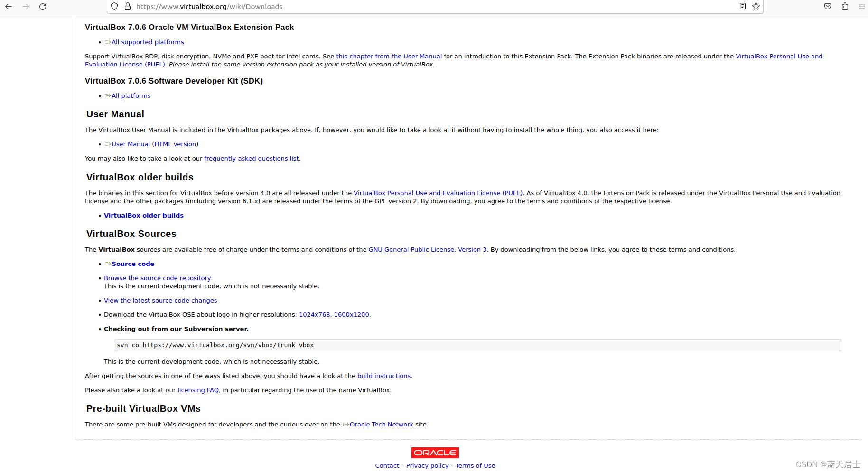This screenshot has height=473, width=868.
Task: Open the shield tracking protection icon
Action: pyautogui.click(x=114, y=7)
